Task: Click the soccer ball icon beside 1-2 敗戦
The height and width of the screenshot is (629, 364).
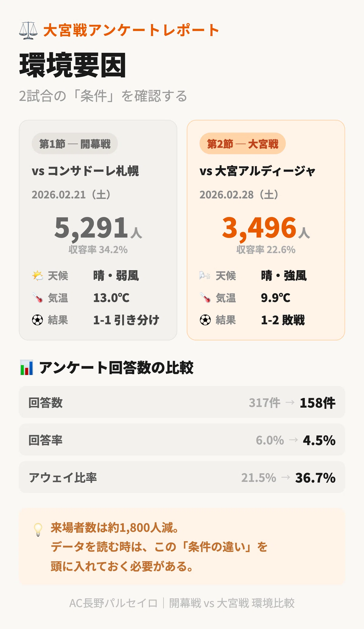Action: (205, 320)
